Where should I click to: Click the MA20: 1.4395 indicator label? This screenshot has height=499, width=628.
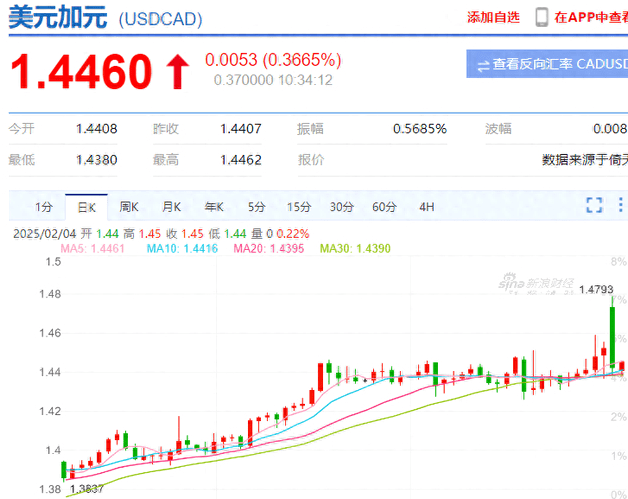269,249
